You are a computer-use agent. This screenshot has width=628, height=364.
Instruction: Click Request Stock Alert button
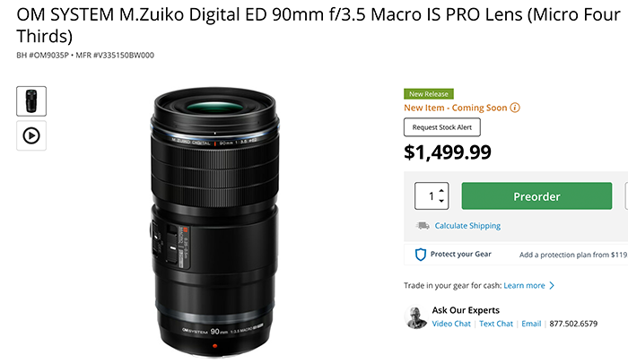click(443, 128)
